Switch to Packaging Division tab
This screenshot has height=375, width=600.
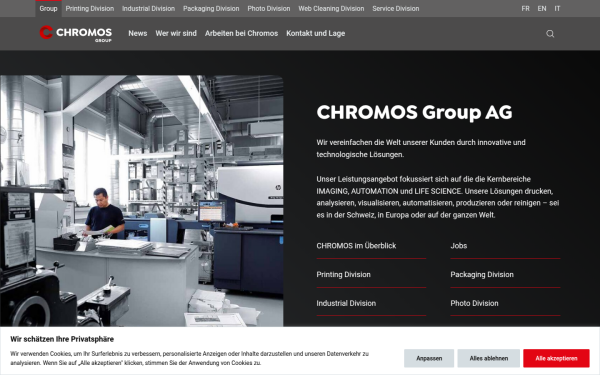(211, 8)
